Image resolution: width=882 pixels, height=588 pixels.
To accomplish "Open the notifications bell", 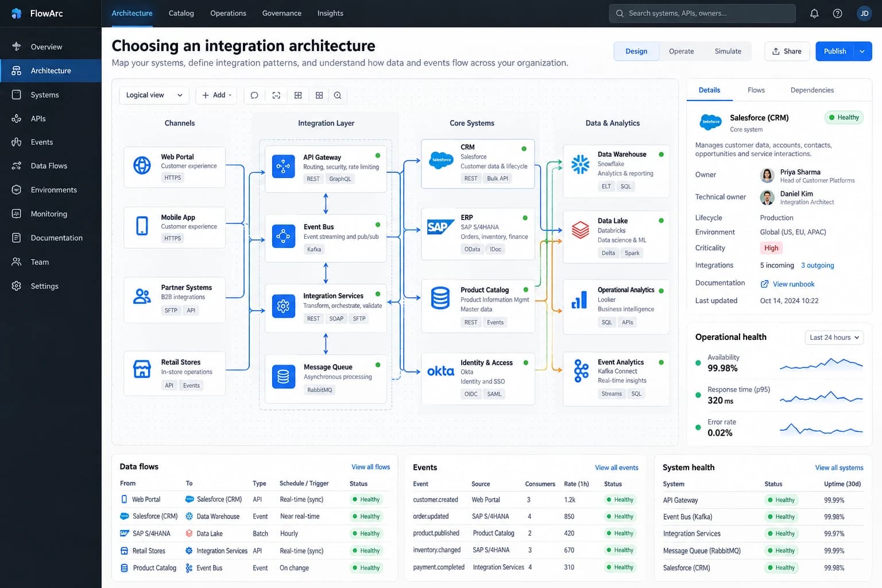I will click(x=814, y=13).
